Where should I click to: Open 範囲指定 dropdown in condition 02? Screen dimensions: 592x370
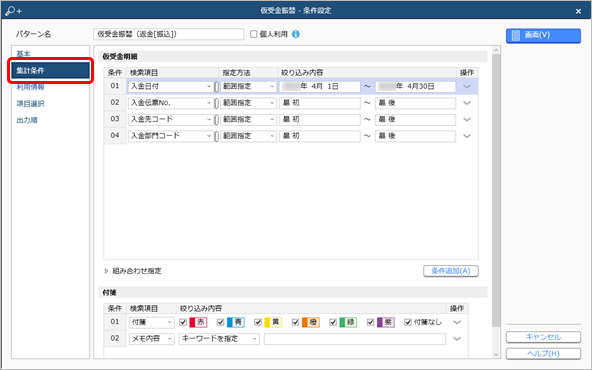click(x=248, y=103)
